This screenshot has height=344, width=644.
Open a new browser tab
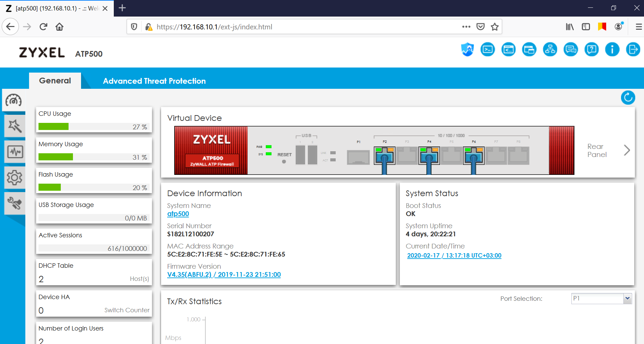[x=122, y=8]
